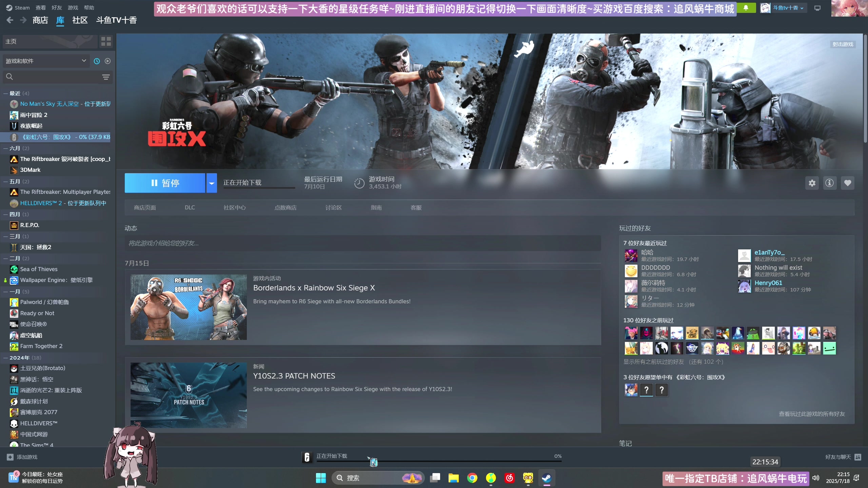Open the game info icon
This screenshot has height=488, width=868.
(x=830, y=183)
